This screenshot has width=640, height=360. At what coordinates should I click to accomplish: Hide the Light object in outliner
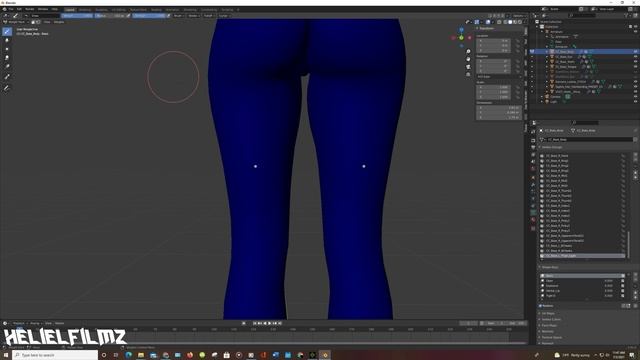[x=636, y=102]
